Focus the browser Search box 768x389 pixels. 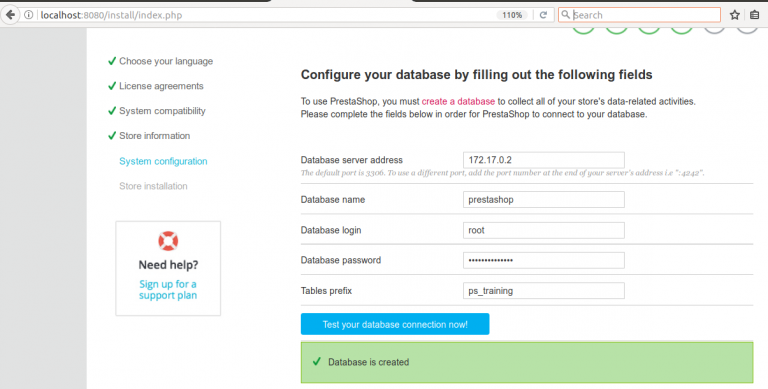639,15
